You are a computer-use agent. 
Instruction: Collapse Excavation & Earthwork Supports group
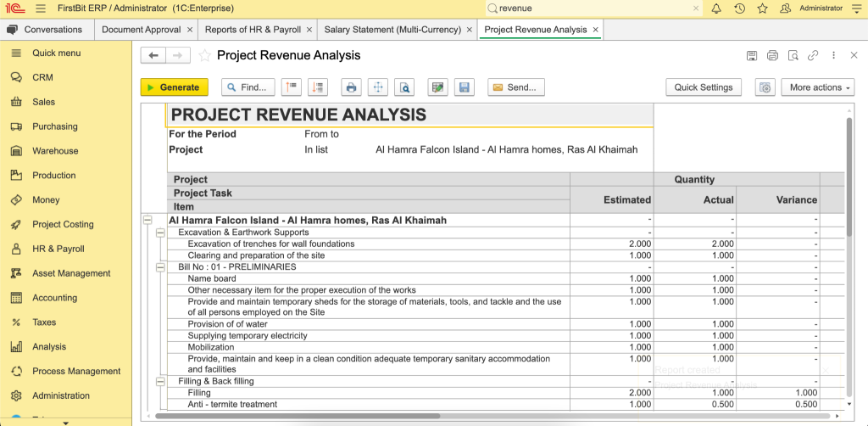point(160,233)
